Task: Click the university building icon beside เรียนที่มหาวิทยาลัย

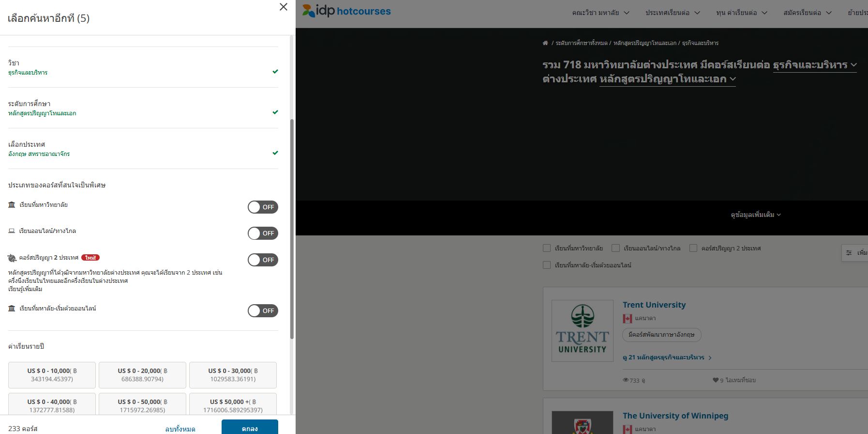Action: coord(12,205)
